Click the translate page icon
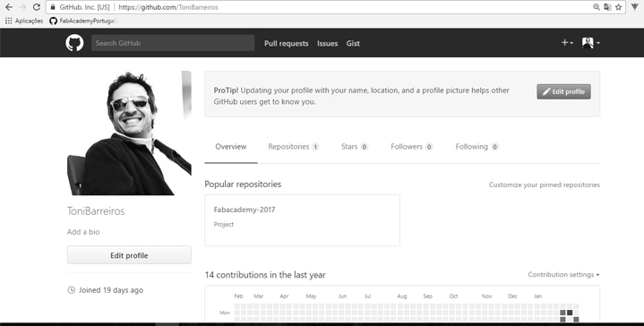Viewport: 644px width, 326px height. (607, 7)
